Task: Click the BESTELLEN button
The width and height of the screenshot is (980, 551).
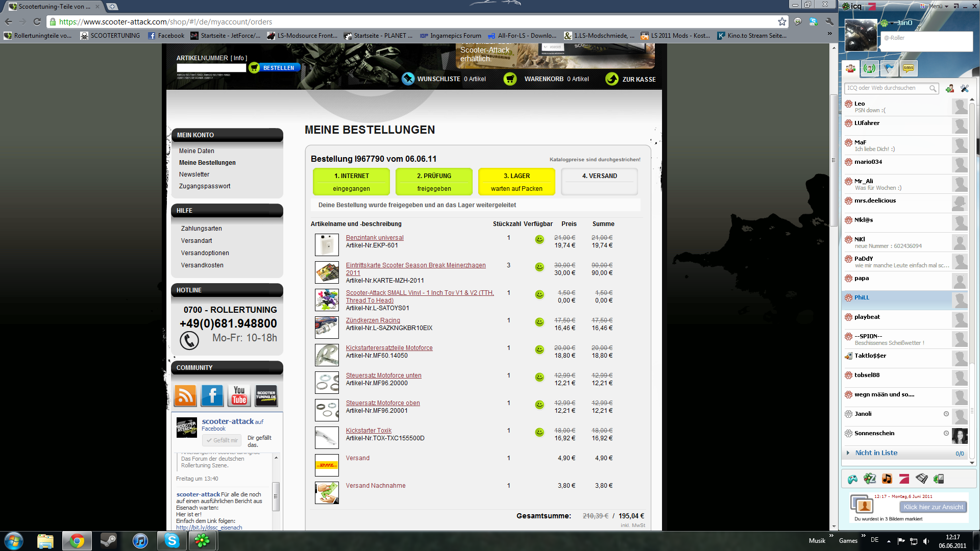Action: click(275, 68)
